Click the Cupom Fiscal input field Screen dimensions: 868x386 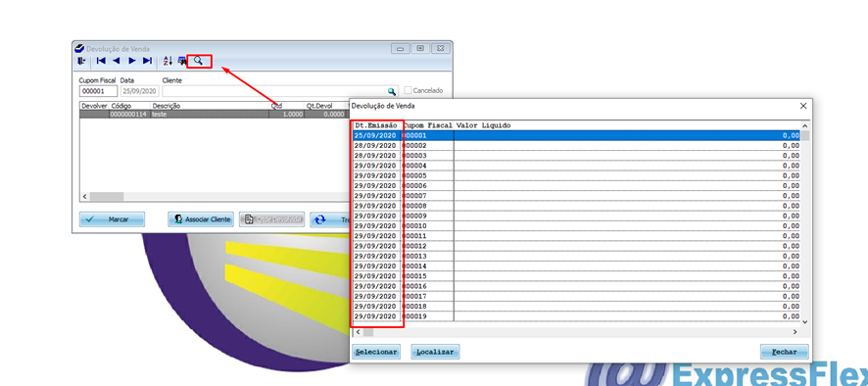[x=99, y=91]
